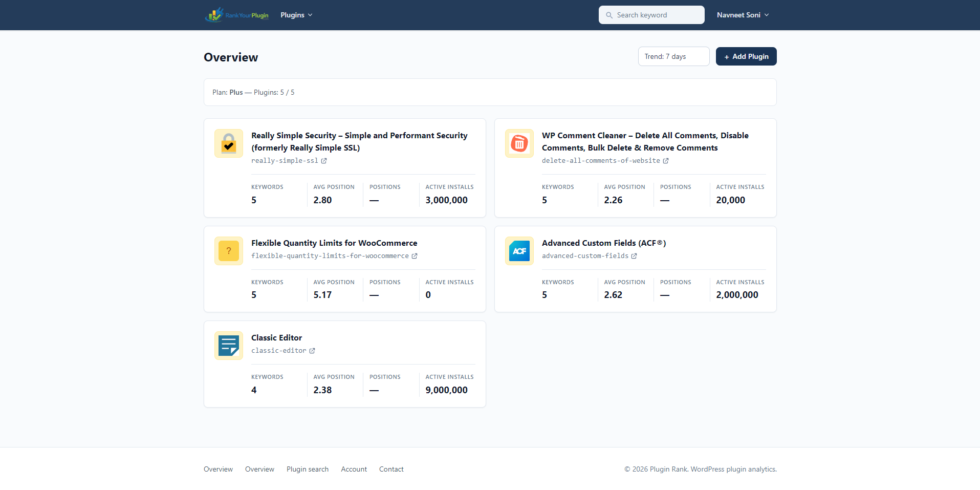Click the delete-all-comments-of-website slug link
This screenshot has height=490, width=980.
pyautogui.click(x=601, y=160)
